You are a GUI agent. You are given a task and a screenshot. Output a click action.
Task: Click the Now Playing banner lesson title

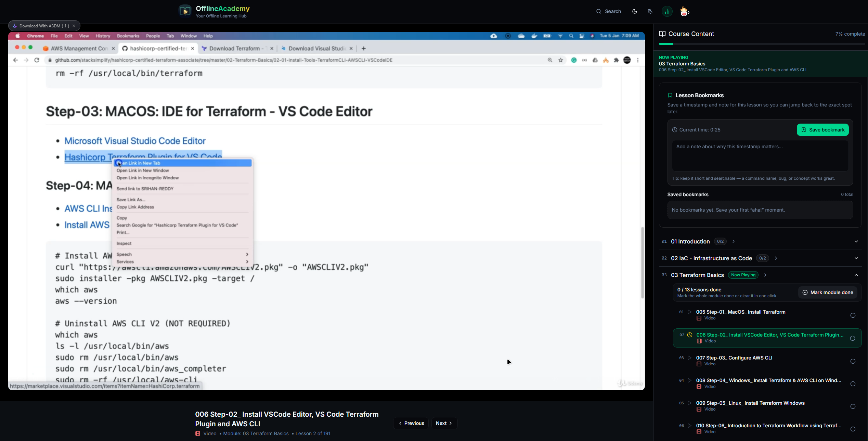point(733,70)
